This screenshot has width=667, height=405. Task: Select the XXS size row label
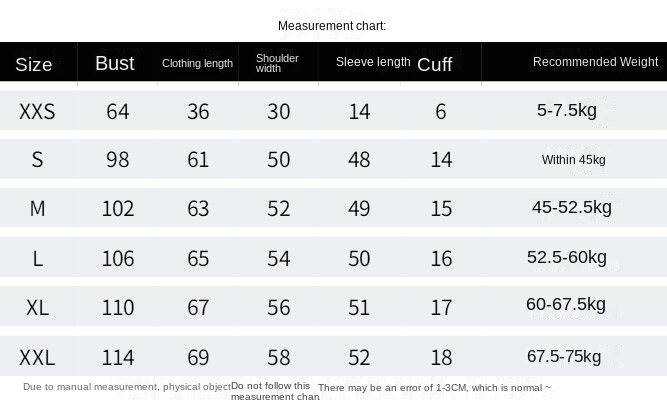click(x=37, y=111)
